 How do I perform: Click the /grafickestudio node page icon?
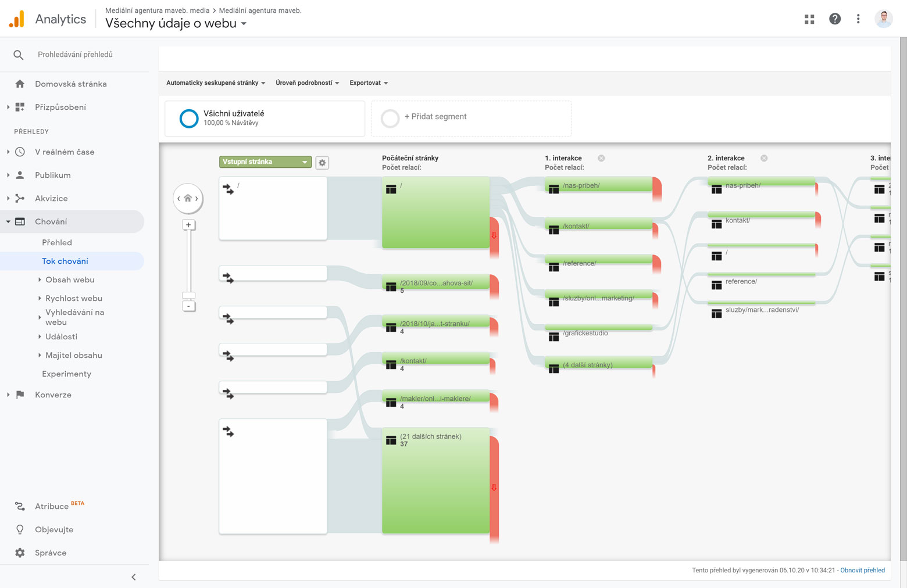point(554,336)
